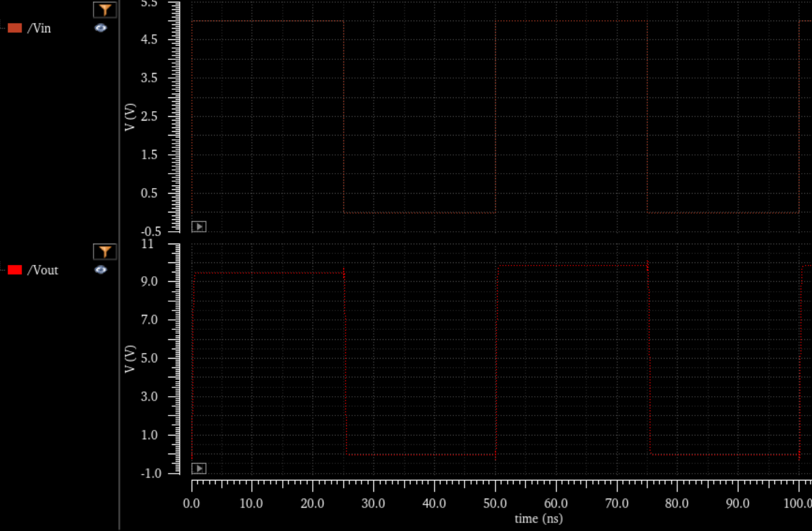Click the "11" value on the /Vout axis
The image size is (812, 531).
click(147, 244)
